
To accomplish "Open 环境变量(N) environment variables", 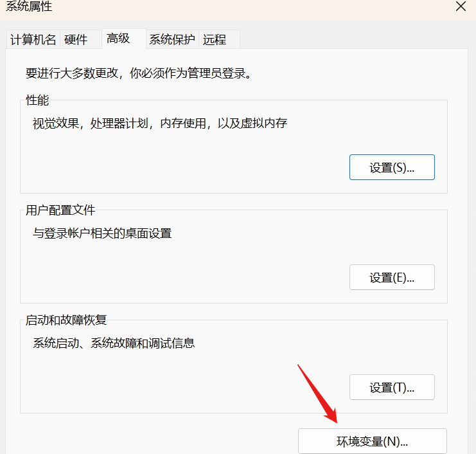I will pyautogui.click(x=372, y=441).
